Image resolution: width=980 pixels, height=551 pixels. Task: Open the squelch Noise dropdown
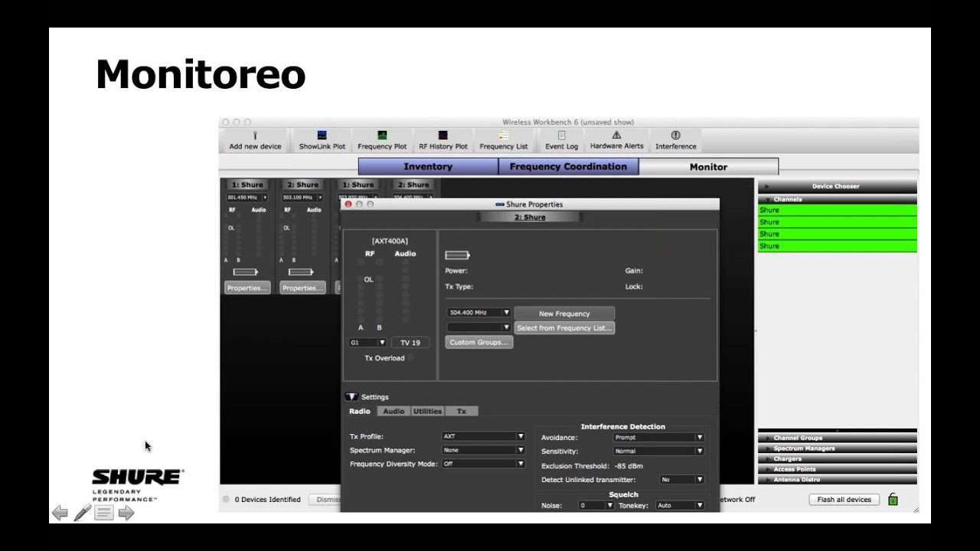(596, 505)
